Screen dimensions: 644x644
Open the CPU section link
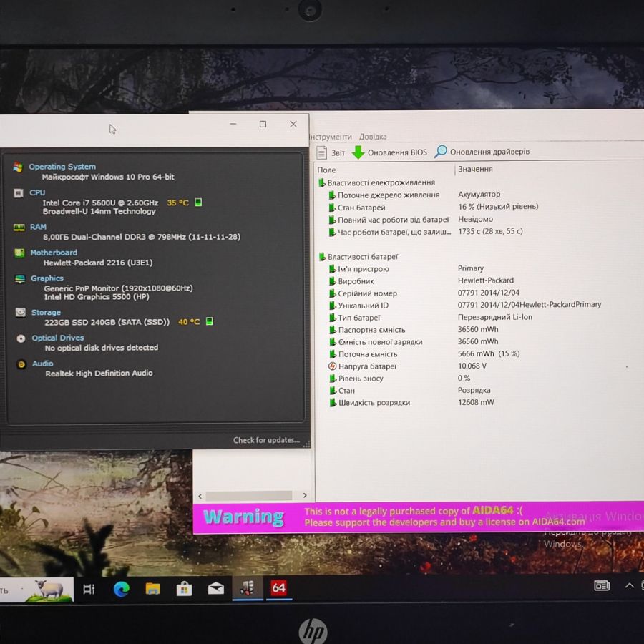[x=37, y=192]
